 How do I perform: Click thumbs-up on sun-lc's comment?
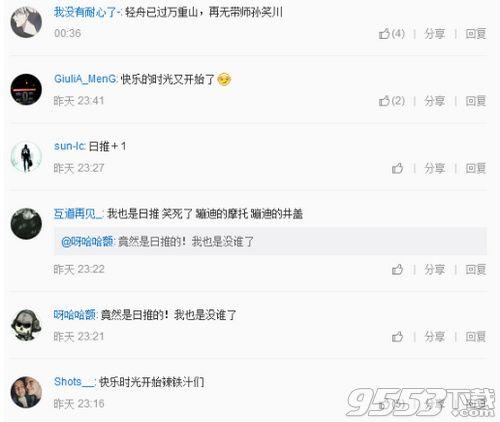(x=397, y=168)
